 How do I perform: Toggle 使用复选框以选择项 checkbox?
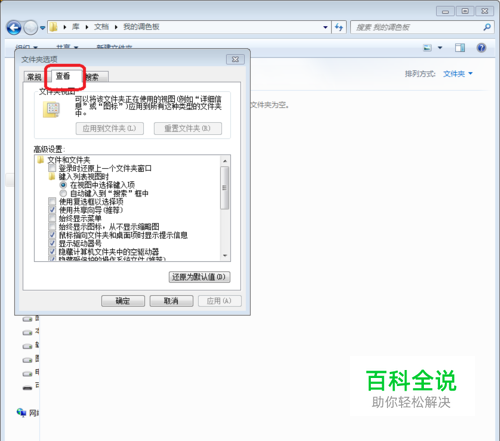coord(52,202)
